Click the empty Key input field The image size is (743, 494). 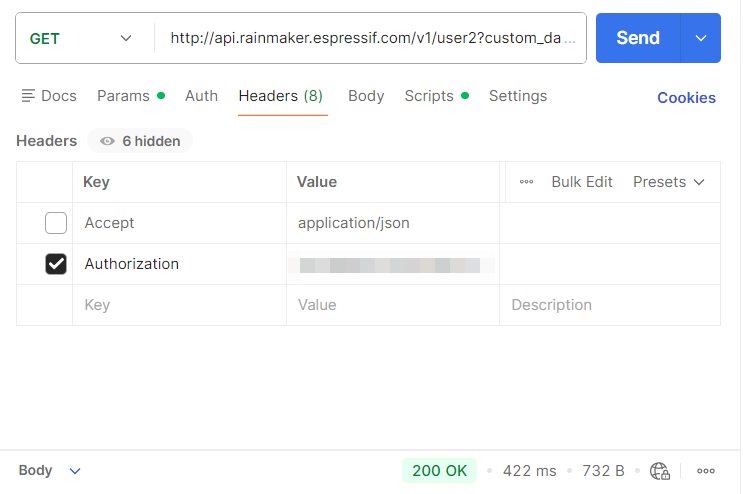point(180,305)
